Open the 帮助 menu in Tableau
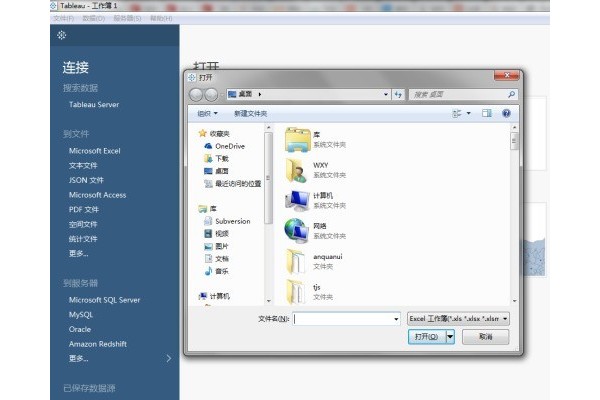The image size is (600, 400). point(161,18)
